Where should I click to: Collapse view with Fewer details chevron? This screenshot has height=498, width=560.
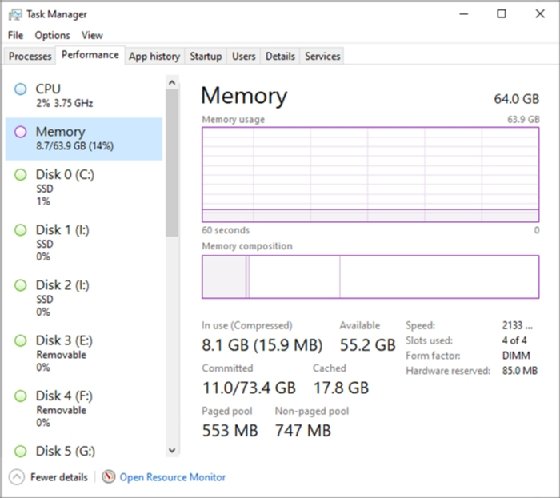[x=16, y=477]
